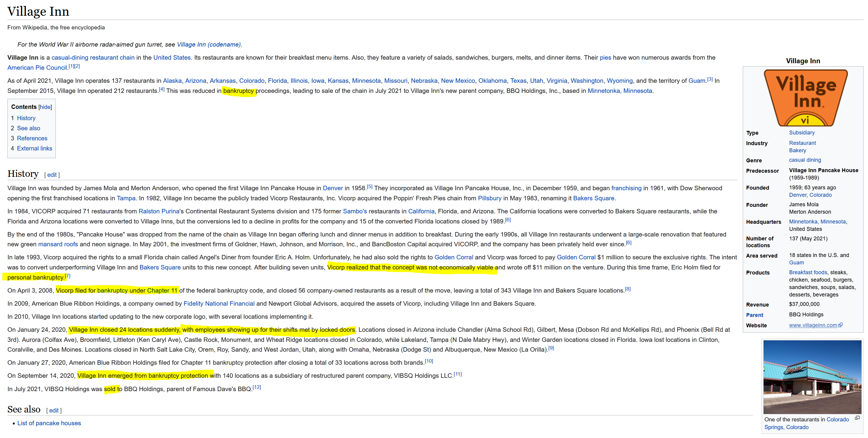
Task: Open citation [3] reference
Action: point(710,79)
